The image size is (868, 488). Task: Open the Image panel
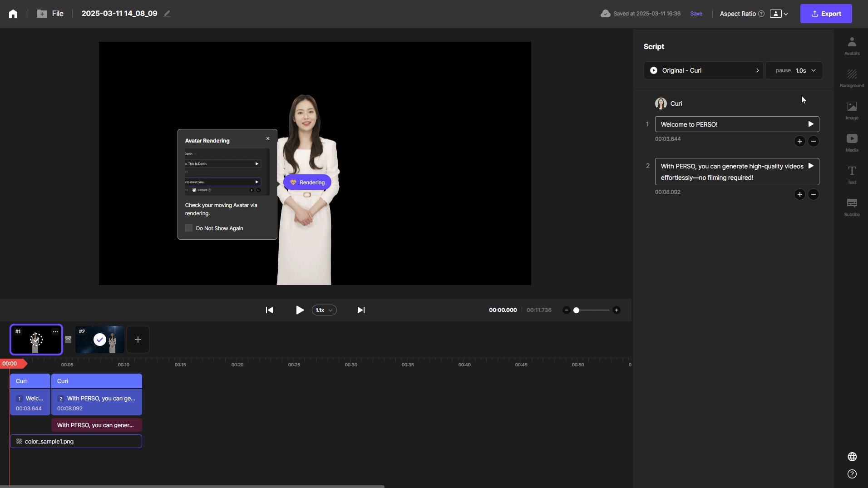(852, 110)
